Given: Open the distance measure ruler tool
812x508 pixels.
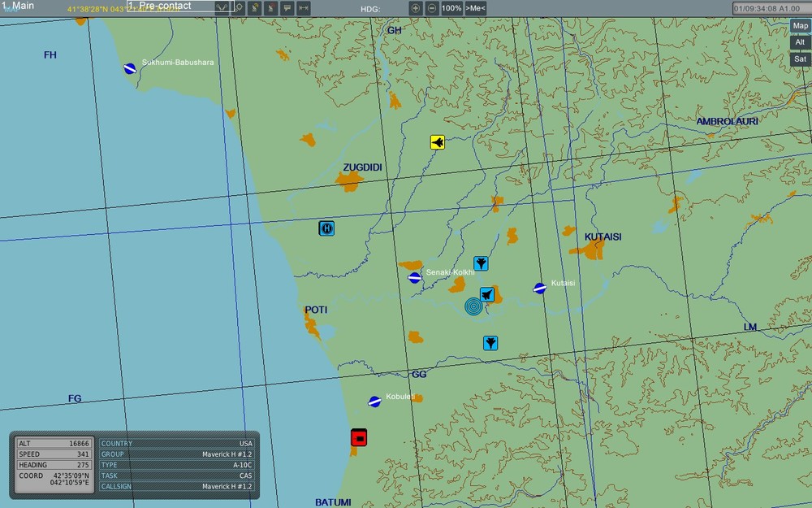Looking at the screenshot, I should click(x=304, y=8).
